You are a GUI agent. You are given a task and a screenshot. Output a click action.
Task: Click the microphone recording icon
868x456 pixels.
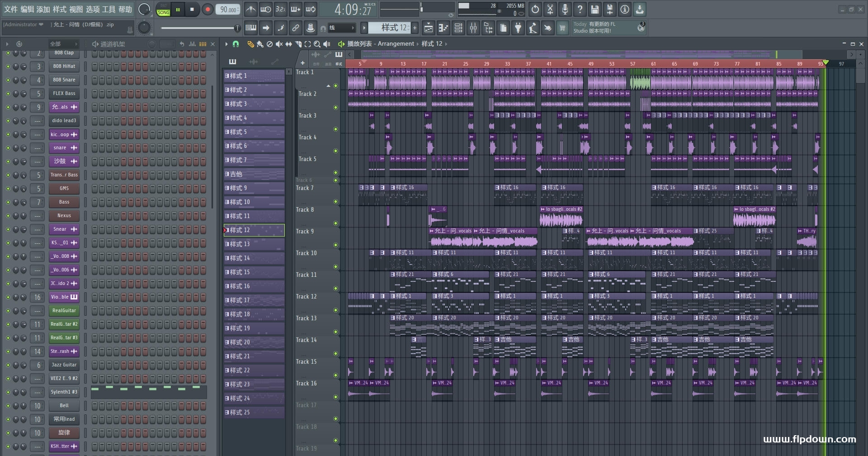click(x=565, y=9)
